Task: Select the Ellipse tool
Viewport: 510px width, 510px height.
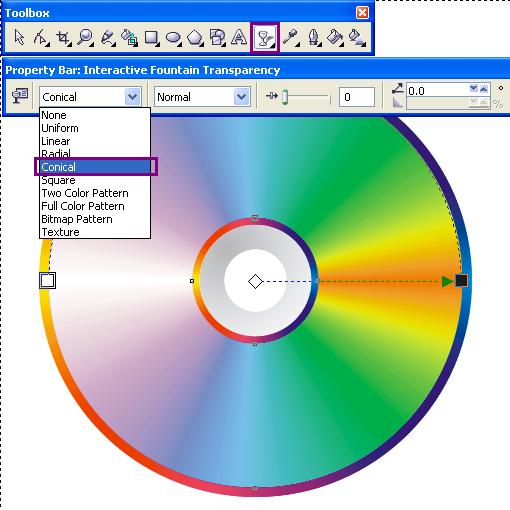Action: pos(173,37)
